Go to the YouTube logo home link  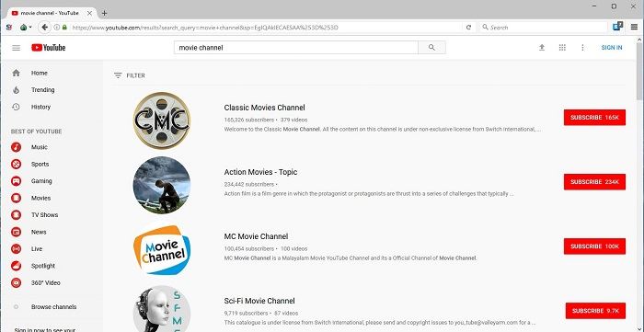(x=49, y=48)
